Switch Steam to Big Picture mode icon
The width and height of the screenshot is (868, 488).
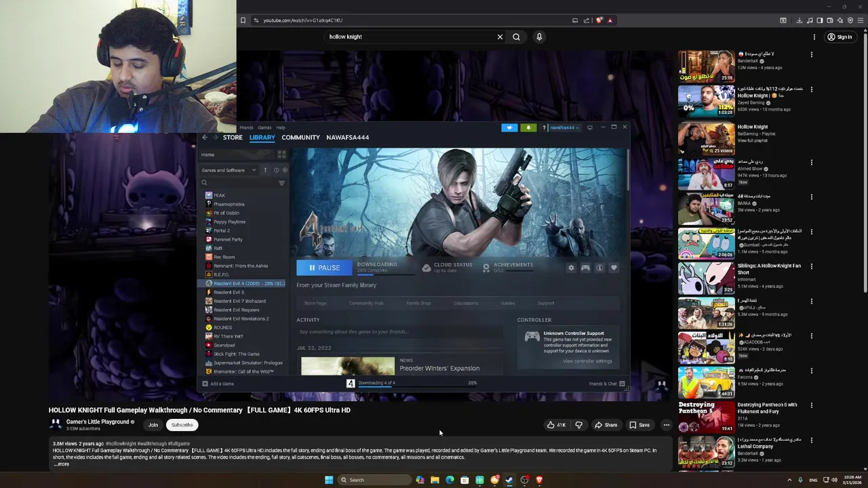click(590, 127)
